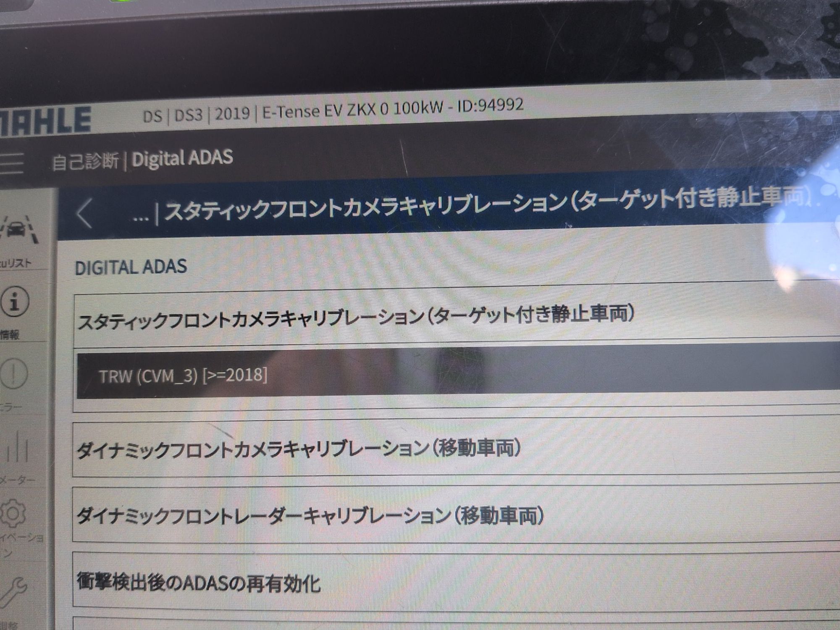Go back with the left chevron arrow
This screenshot has width=840, height=630.
[84, 213]
